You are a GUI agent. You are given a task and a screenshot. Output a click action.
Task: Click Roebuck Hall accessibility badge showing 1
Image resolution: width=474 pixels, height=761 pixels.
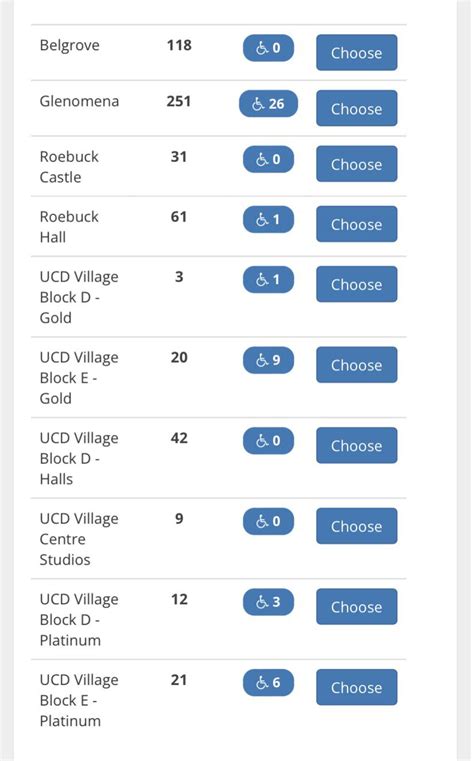coord(268,219)
